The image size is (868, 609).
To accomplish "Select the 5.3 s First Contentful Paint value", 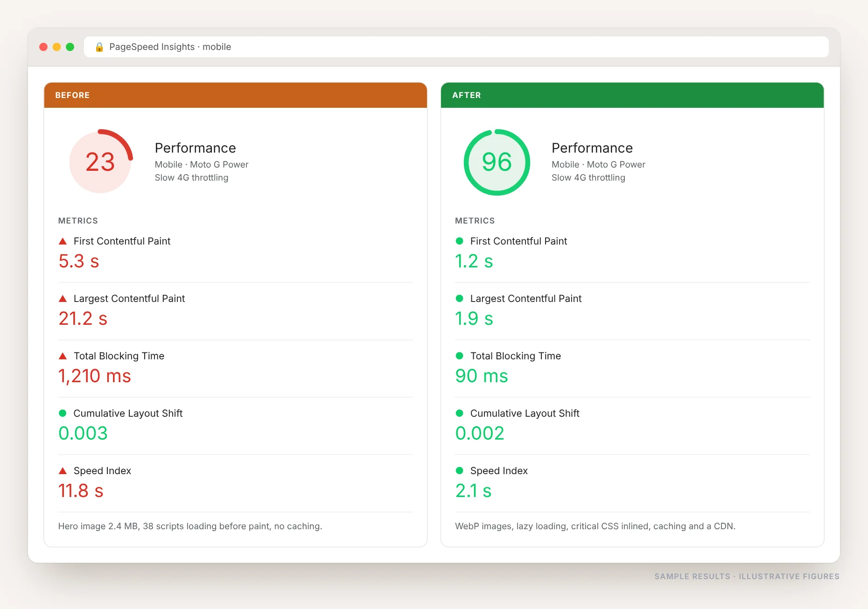I will pos(79,261).
